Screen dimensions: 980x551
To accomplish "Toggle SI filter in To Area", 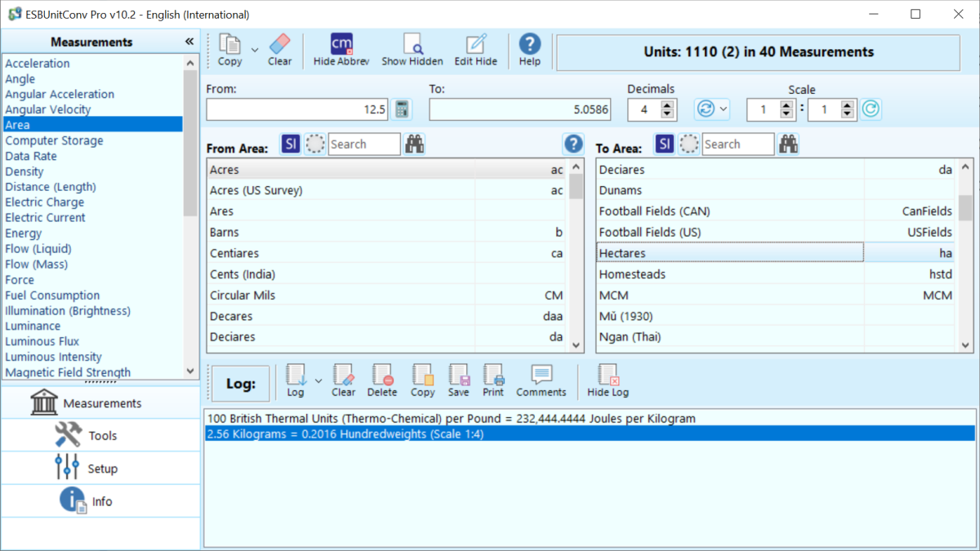I will (x=665, y=144).
